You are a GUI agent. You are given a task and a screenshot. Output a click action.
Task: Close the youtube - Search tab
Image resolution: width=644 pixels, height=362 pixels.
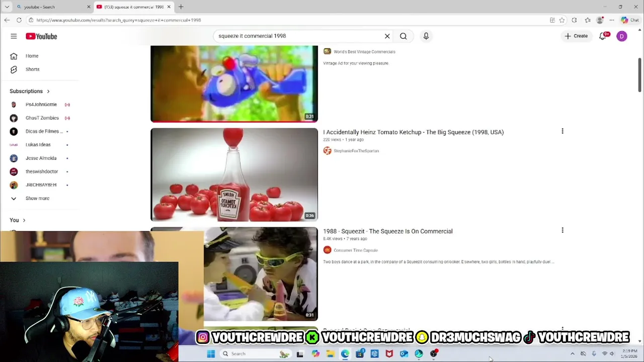point(89,7)
